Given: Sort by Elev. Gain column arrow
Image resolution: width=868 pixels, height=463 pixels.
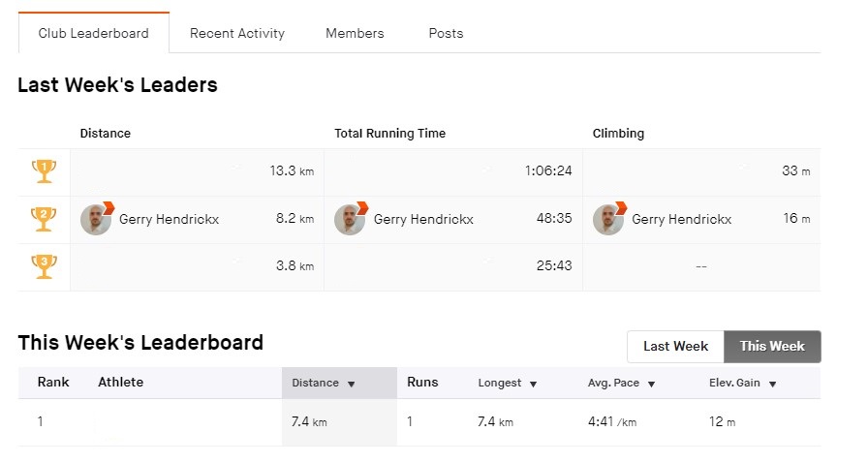Looking at the screenshot, I should pos(773,384).
